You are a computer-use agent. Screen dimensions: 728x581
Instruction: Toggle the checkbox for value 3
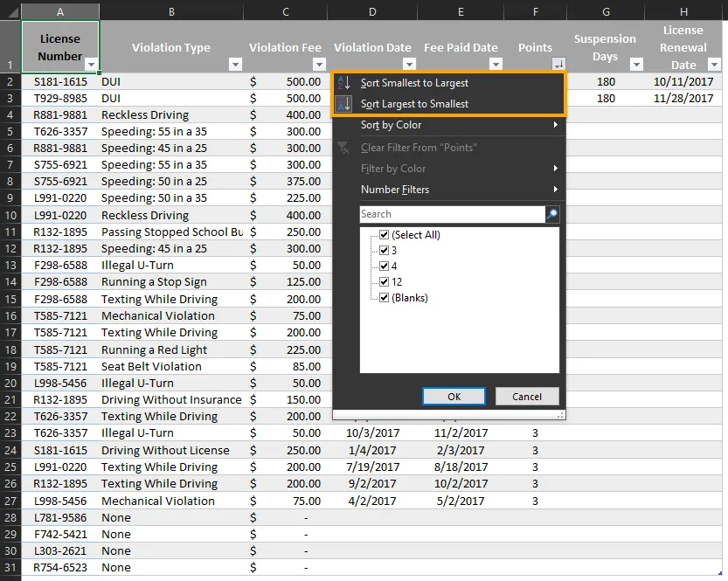click(384, 250)
